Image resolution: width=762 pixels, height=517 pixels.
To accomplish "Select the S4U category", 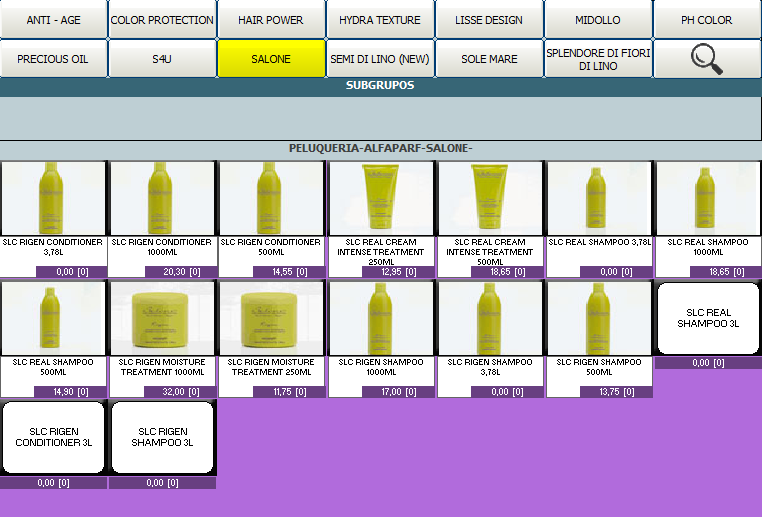I will coord(162,59).
